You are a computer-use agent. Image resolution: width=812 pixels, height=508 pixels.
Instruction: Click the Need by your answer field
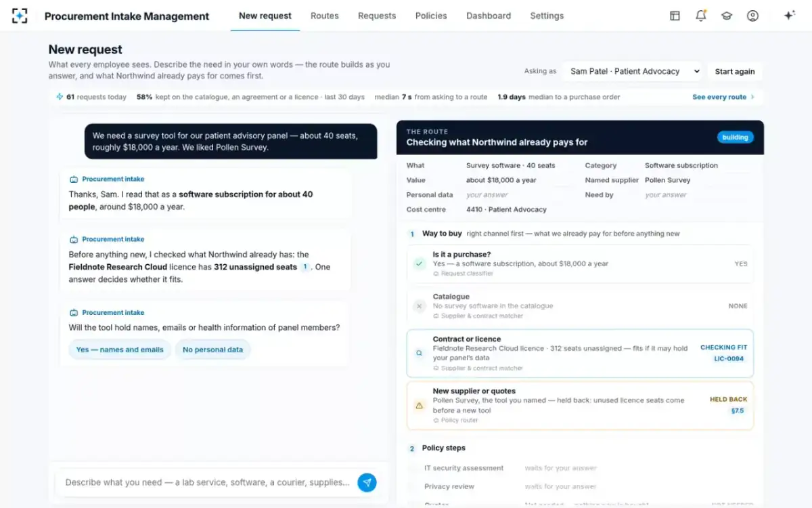(x=666, y=195)
